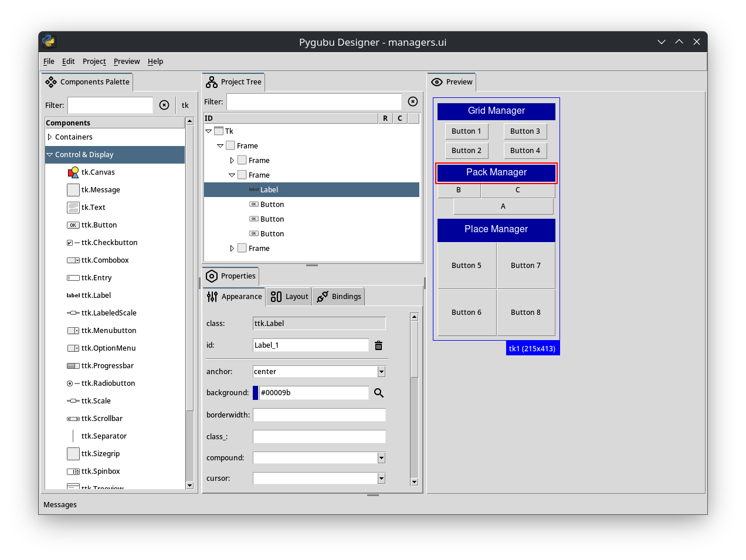Switch to the Layout tab
This screenshot has width=746, height=560.
coord(290,297)
